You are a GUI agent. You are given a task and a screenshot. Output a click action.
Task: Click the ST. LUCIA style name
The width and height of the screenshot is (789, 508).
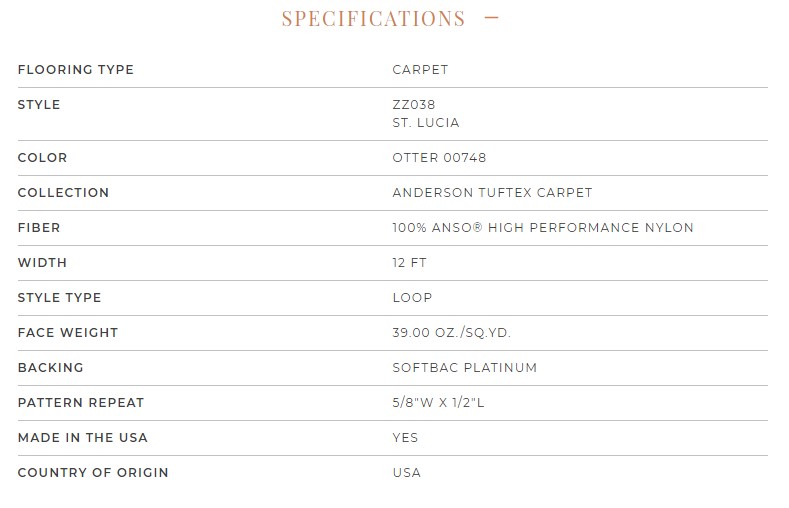tap(426, 123)
